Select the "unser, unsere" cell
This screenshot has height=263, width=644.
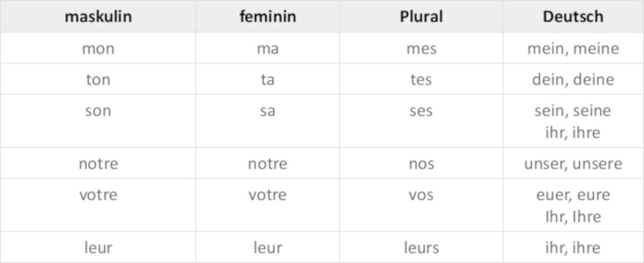573,164
